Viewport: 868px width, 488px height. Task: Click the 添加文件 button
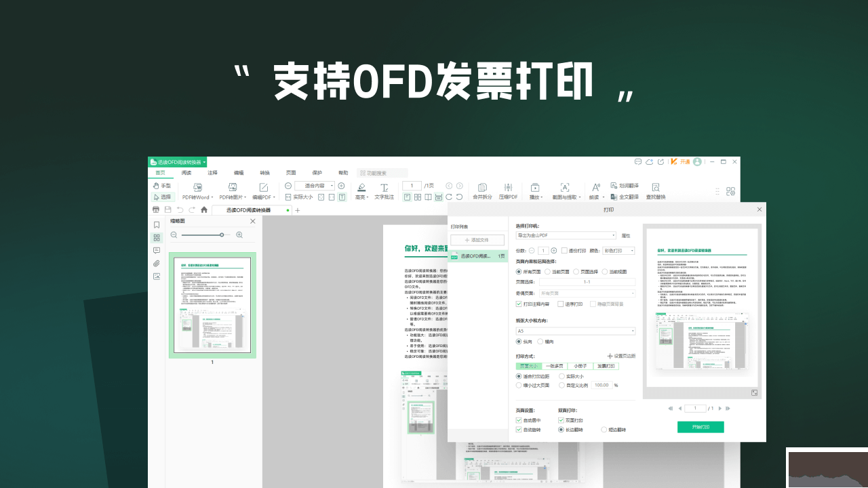pos(477,240)
